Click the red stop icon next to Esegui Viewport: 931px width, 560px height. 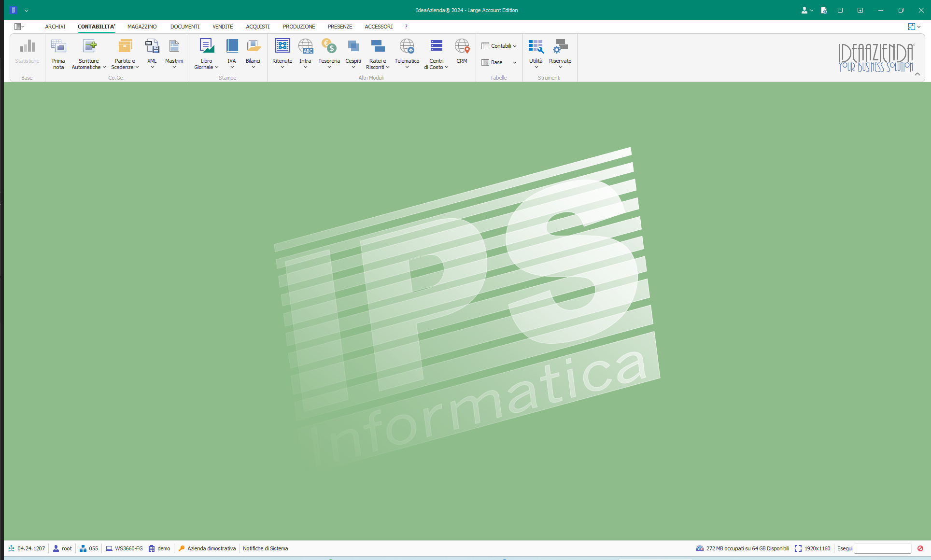point(920,548)
